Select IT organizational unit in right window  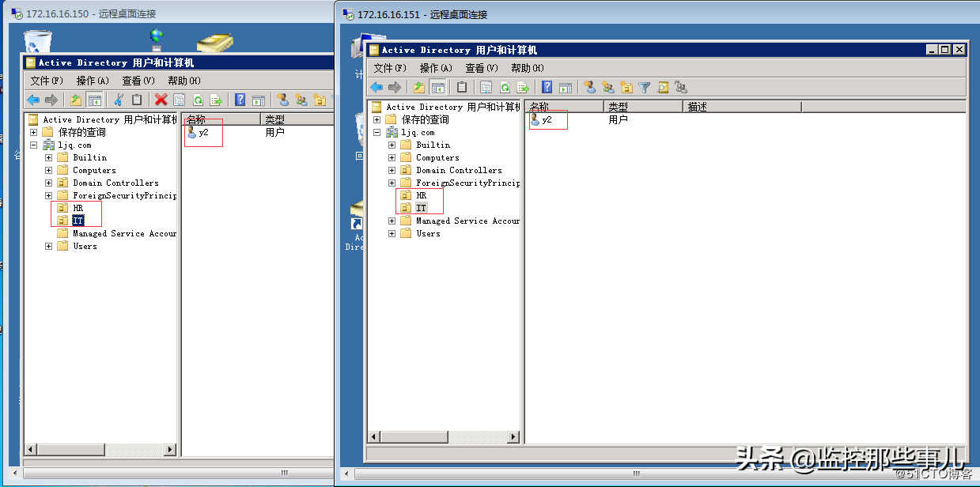[x=421, y=208]
